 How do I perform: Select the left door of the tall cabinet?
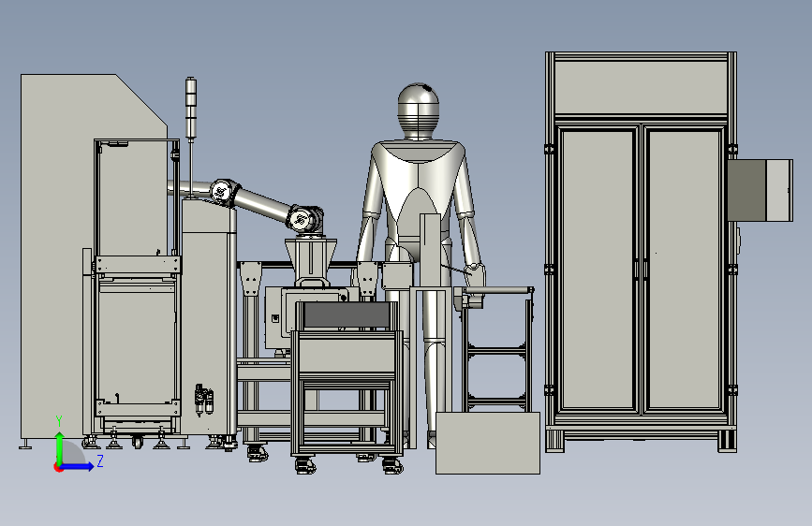[598, 270]
